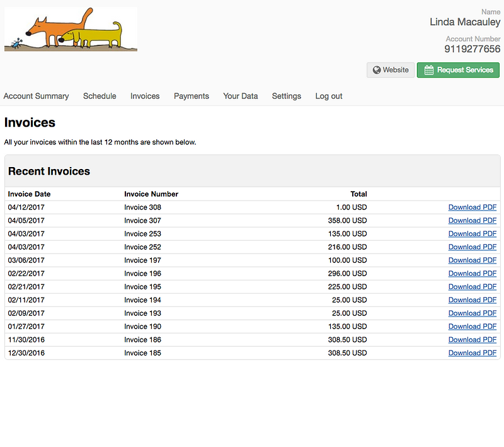Download PDF for Invoice 194

[472, 300]
